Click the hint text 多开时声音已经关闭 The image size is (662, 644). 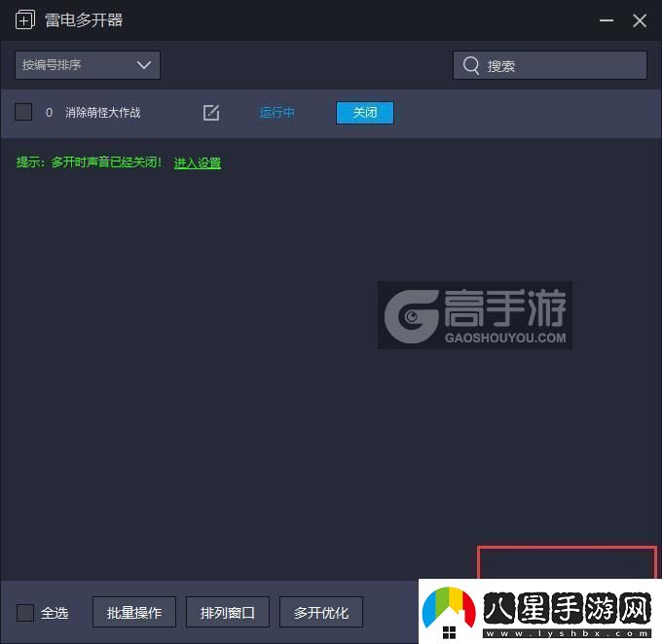click(106, 162)
